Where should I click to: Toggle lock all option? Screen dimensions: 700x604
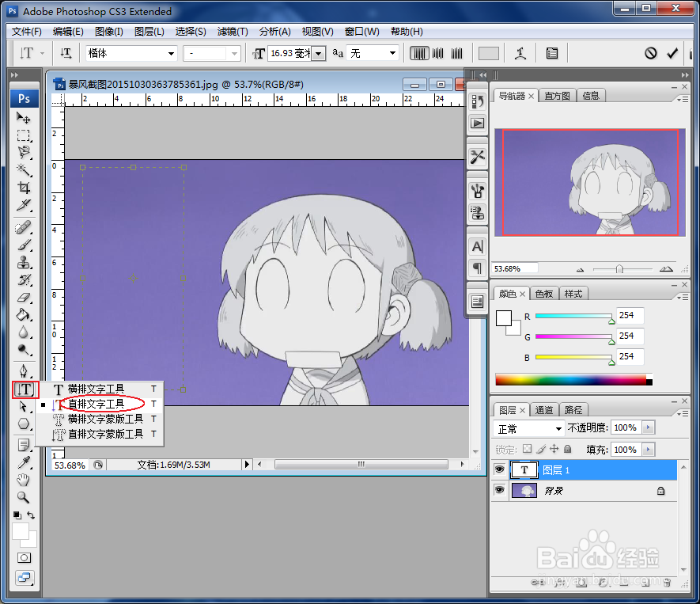[567, 449]
